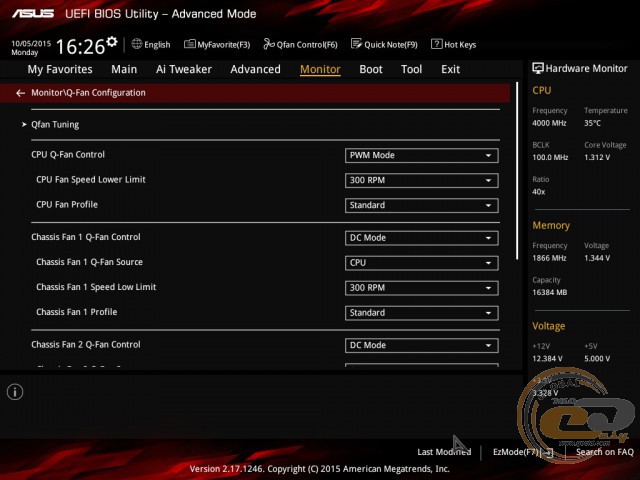Click the 16:26 clock display
The height and width of the screenshot is (480, 640).
pos(80,46)
